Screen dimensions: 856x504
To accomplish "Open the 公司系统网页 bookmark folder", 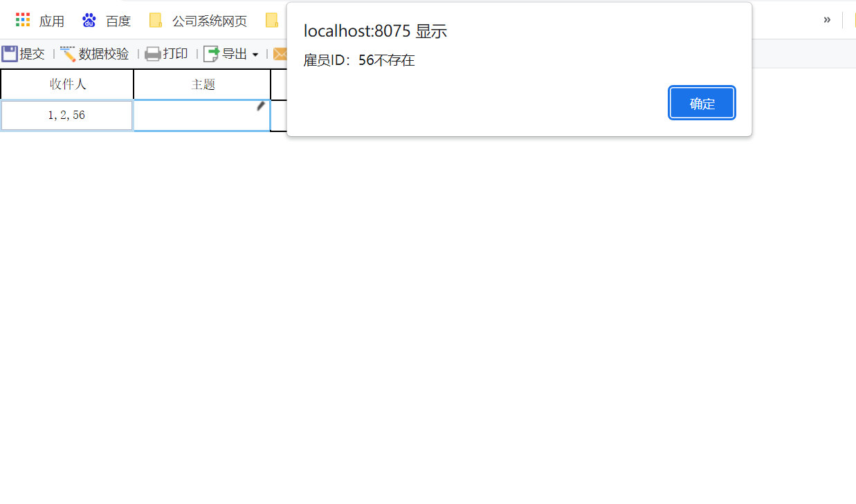I will [x=199, y=21].
